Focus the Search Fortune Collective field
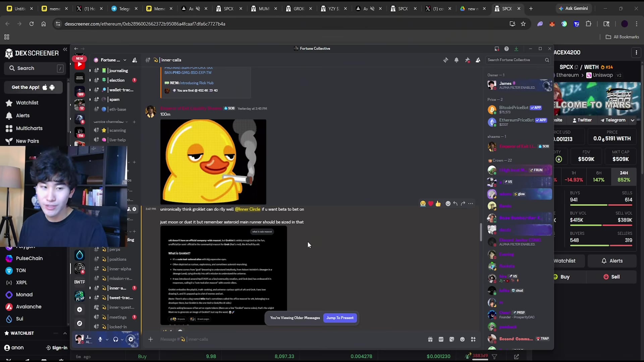The image size is (644, 362). coord(518,60)
